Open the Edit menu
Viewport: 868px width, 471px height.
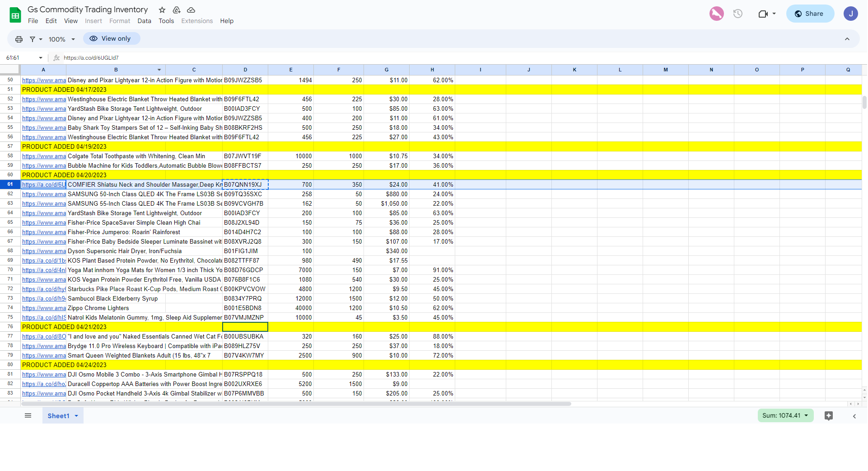point(51,21)
